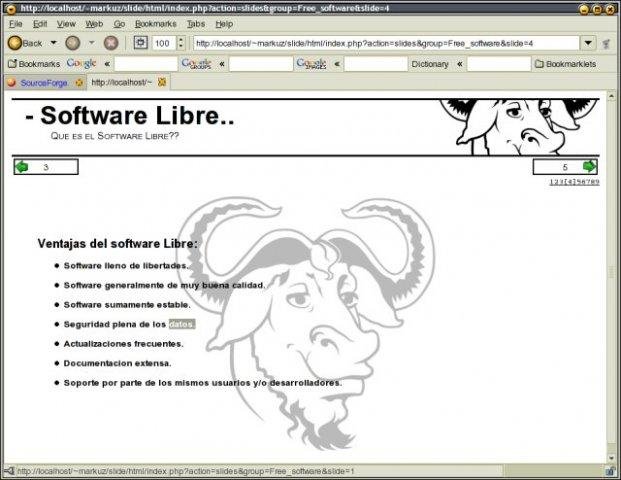Click 'Software generalmente de muy buena calidad.' bullet
Image resolution: width=621 pixels, height=480 pixels.
point(164,285)
